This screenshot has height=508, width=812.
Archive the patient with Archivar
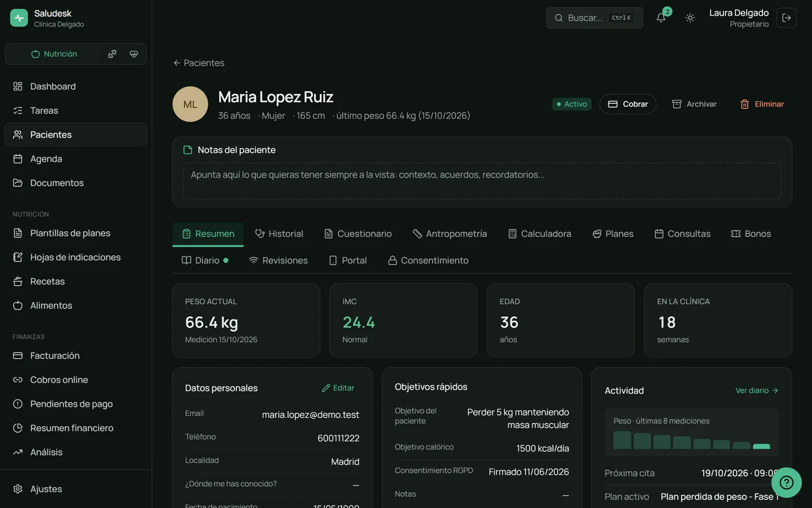point(694,104)
